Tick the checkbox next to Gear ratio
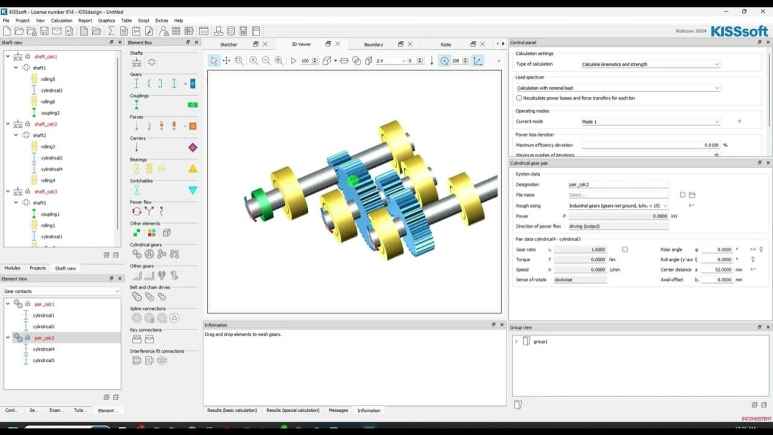 625,249
